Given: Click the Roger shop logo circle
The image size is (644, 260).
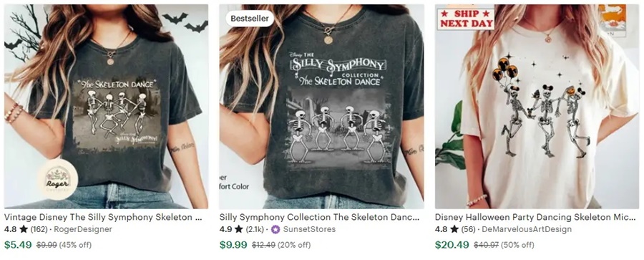Looking at the screenshot, I should click(x=57, y=179).
